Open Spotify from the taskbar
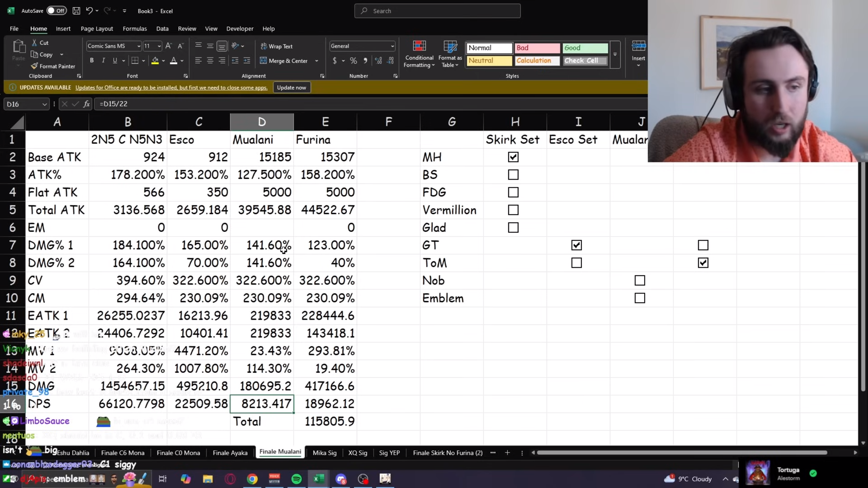The width and height of the screenshot is (868, 488). (297, 479)
